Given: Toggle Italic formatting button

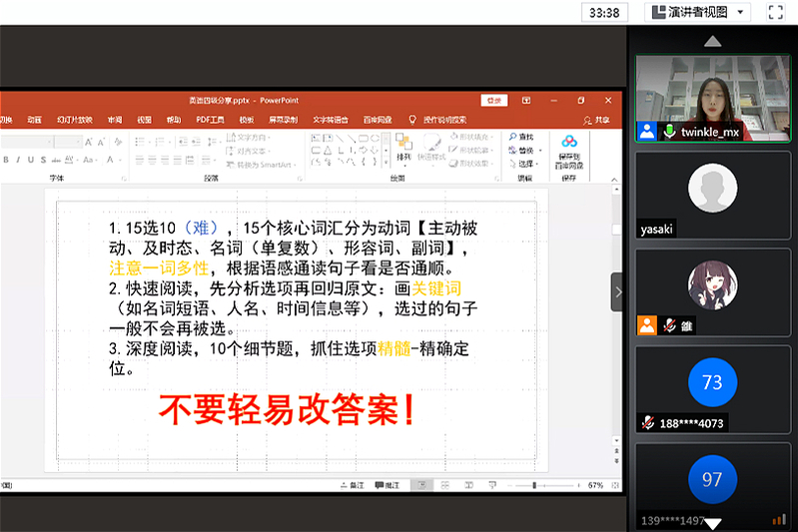Looking at the screenshot, I should [18, 160].
